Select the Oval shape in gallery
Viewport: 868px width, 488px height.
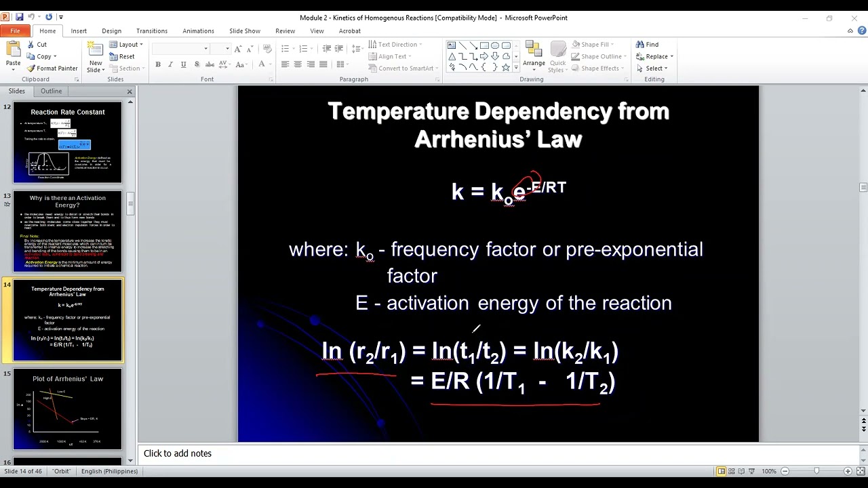point(495,45)
